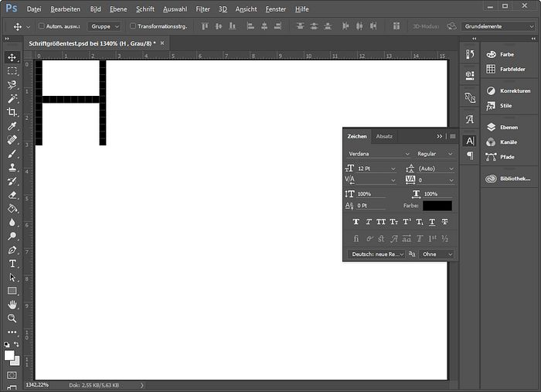
Task: Open the Filter menu
Action: [202, 9]
